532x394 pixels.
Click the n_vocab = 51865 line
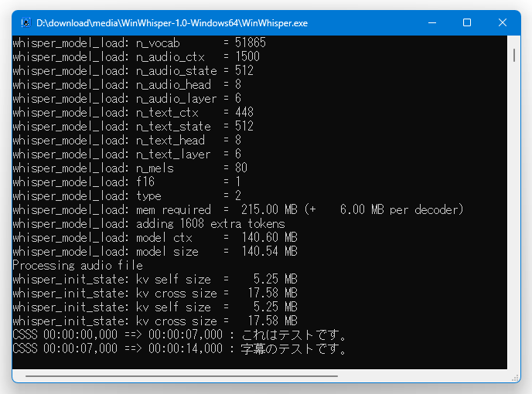(x=139, y=43)
